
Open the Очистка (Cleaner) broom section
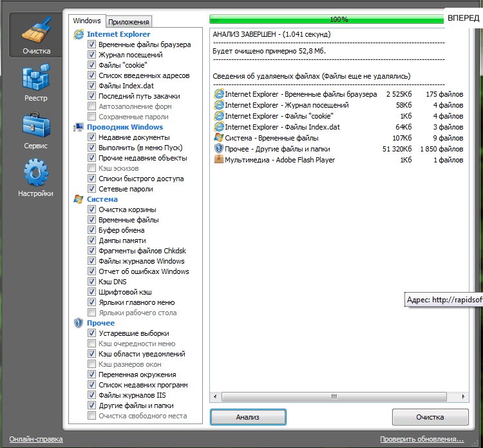[x=36, y=35]
